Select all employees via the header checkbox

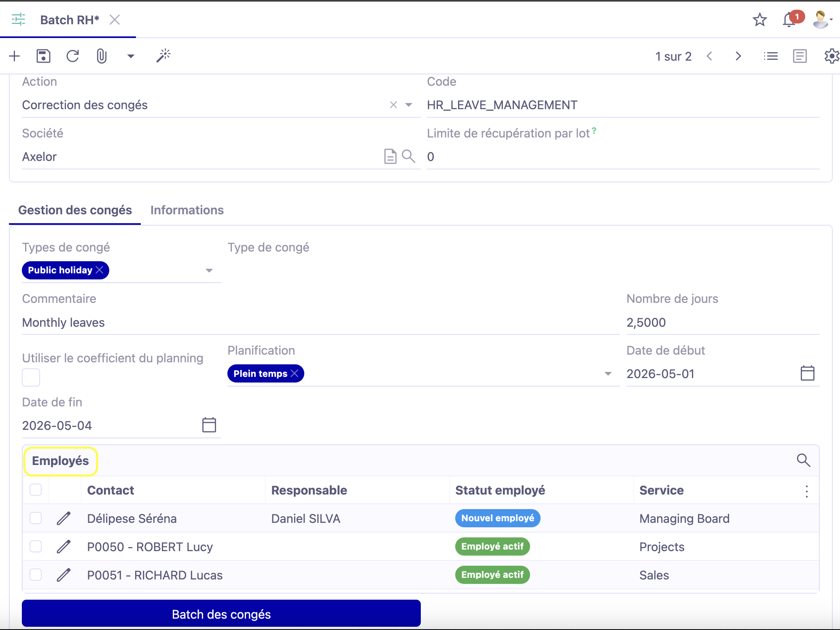[36, 490]
